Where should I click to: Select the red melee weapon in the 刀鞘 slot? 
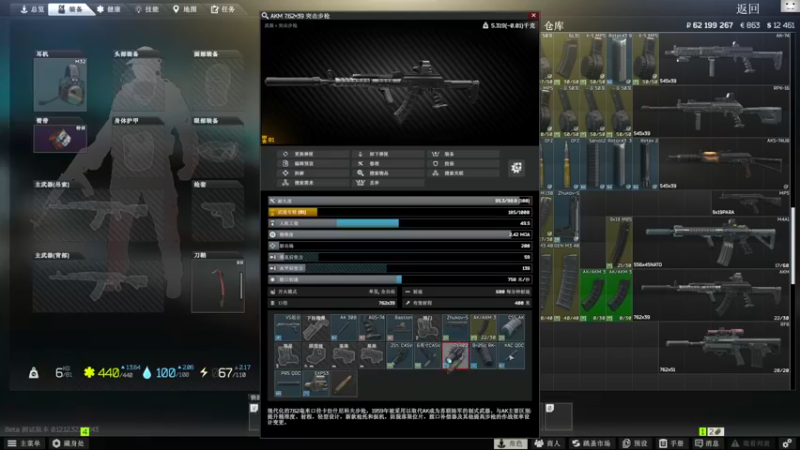[x=218, y=285]
